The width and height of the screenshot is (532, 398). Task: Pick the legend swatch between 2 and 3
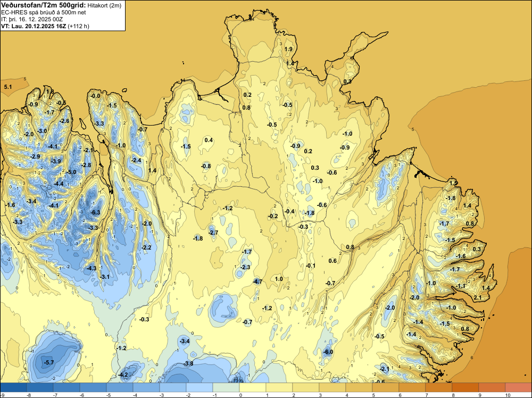tap(306, 387)
